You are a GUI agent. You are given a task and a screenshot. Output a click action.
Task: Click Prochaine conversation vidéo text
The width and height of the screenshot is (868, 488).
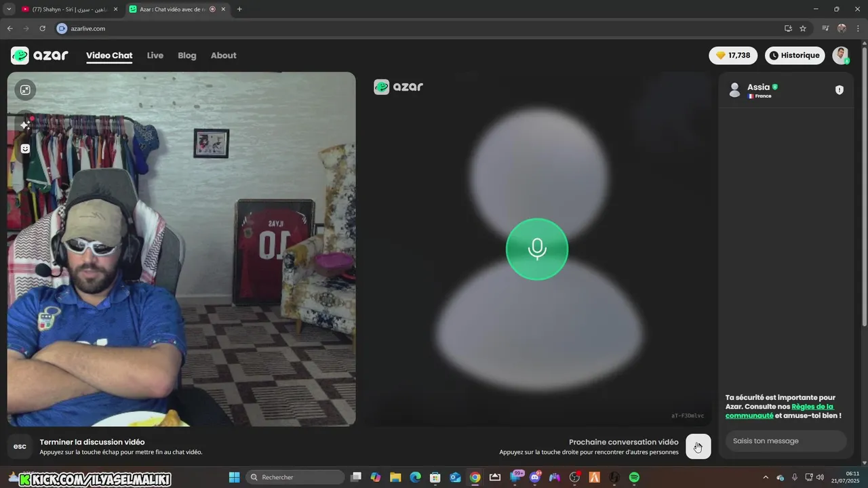click(x=624, y=442)
